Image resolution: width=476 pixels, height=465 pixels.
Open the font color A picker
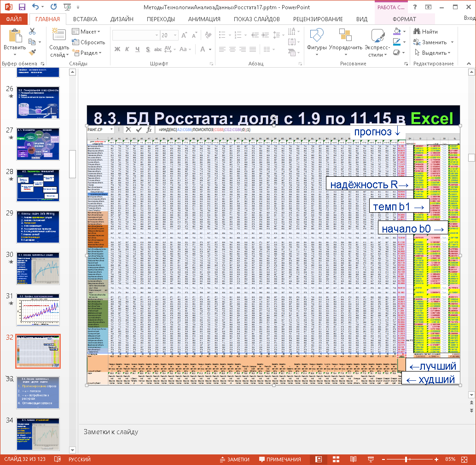203,49
